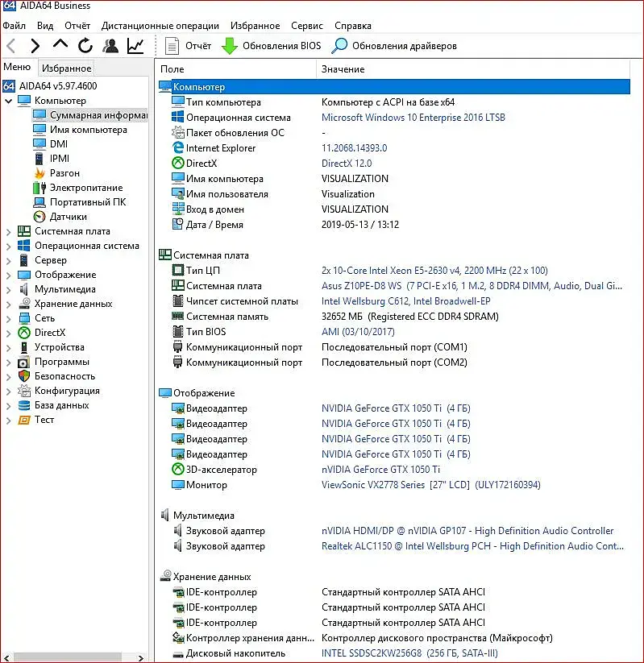Open Дистанционные операции menu
Viewport: 644px width, 663px height.
point(160,26)
